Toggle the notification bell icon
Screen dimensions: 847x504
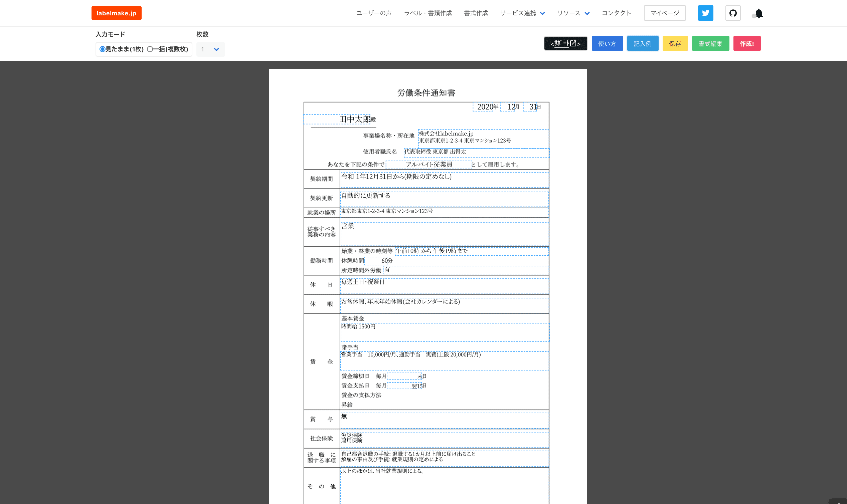(x=759, y=13)
